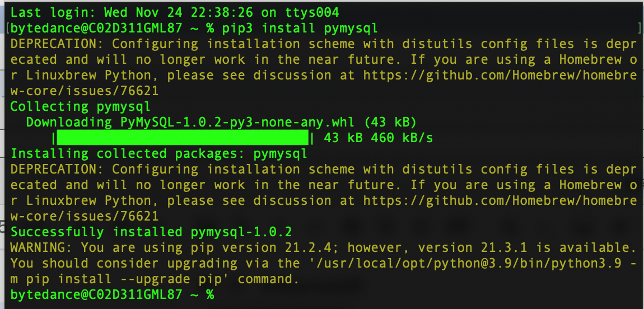Click the closing bracket ending the pip3 command line
The width and height of the screenshot is (644, 309).
[x=639, y=29]
